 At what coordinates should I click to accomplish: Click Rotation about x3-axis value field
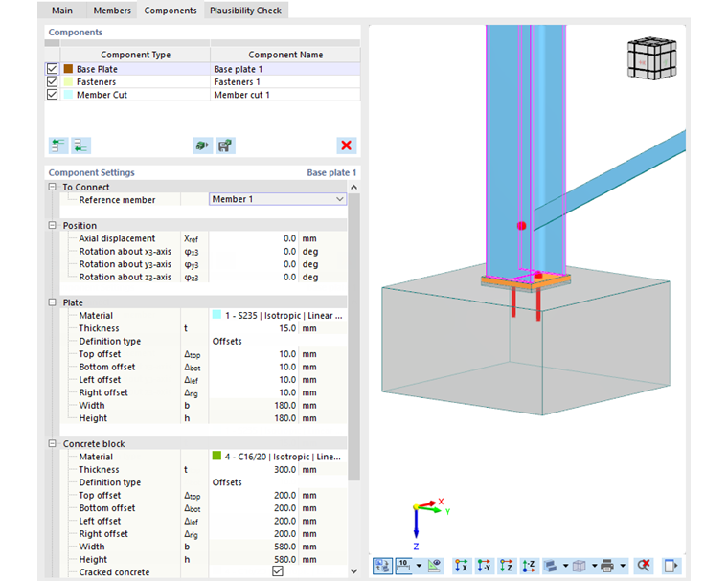pyautogui.click(x=253, y=251)
